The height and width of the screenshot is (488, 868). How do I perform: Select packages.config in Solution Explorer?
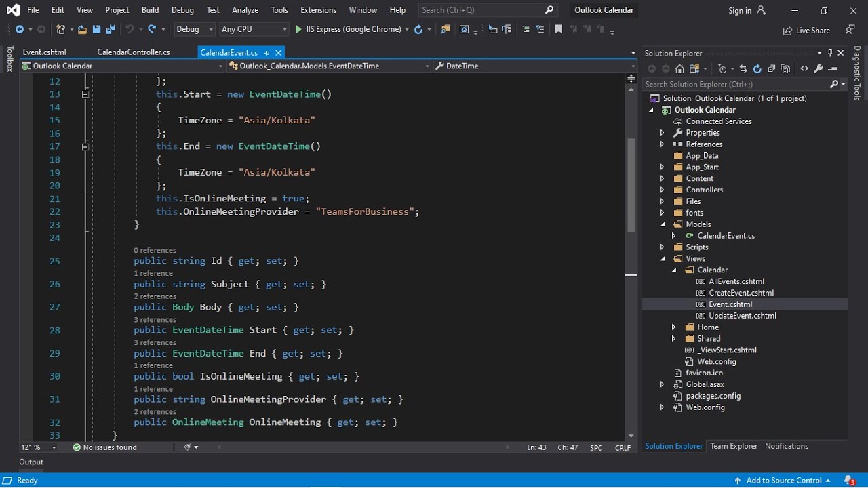(713, 396)
